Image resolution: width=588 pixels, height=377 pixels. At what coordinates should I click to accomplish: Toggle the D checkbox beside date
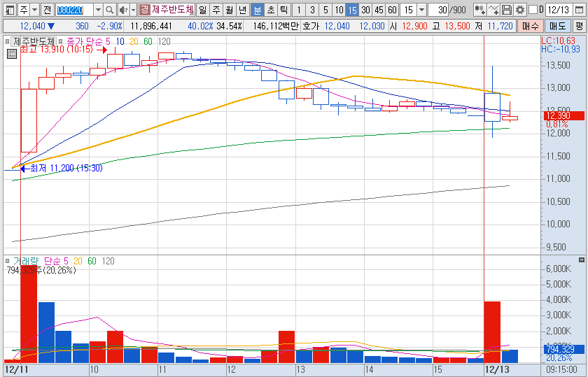(x=533, y=10)
